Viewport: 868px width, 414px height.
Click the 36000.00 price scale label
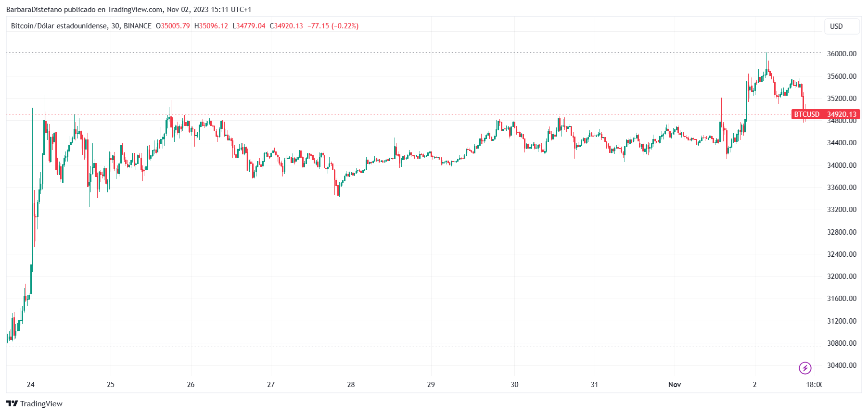(x=842, y=54)
